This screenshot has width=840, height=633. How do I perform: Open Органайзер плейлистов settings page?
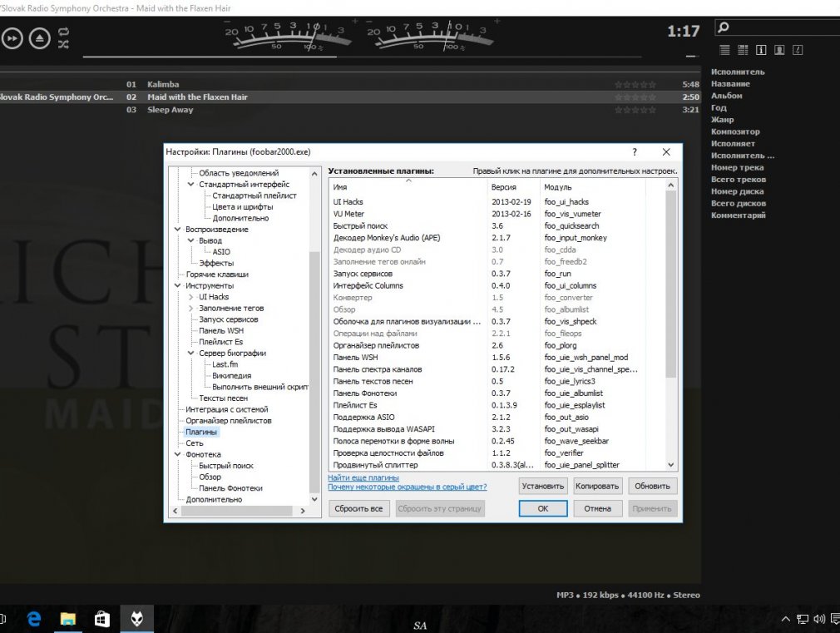(229, 421)
